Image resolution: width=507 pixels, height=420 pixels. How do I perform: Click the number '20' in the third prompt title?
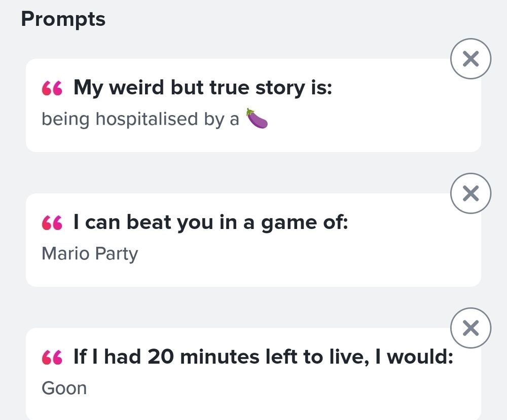point(161,357)
